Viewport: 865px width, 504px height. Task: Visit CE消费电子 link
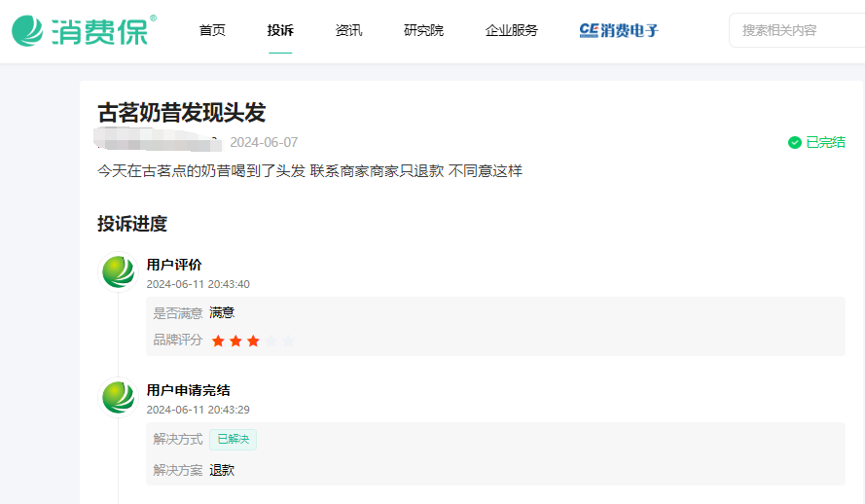click(619, 30)
